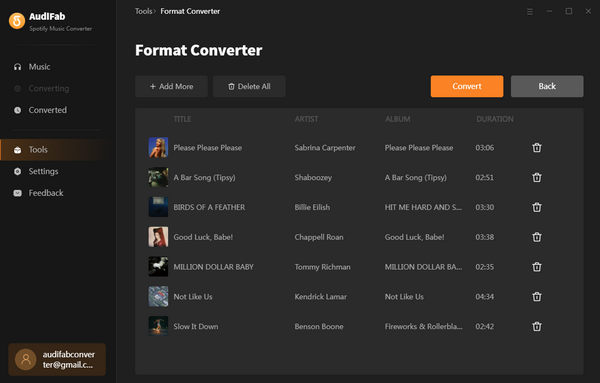The width and height of the screenshot is (600, 383).
Task: Click title MILLION DOLLAR BABY
Action: pyautogui.click(x=214, y=267)
